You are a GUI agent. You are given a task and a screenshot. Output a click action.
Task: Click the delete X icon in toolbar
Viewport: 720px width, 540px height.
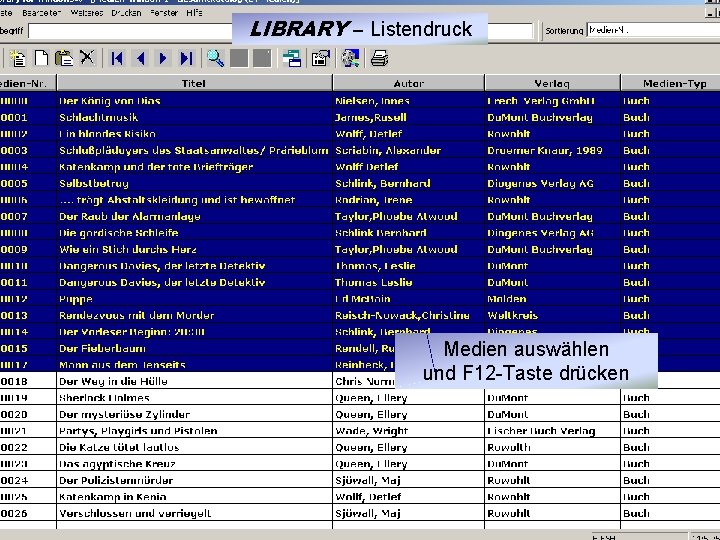tap(87, 57)
